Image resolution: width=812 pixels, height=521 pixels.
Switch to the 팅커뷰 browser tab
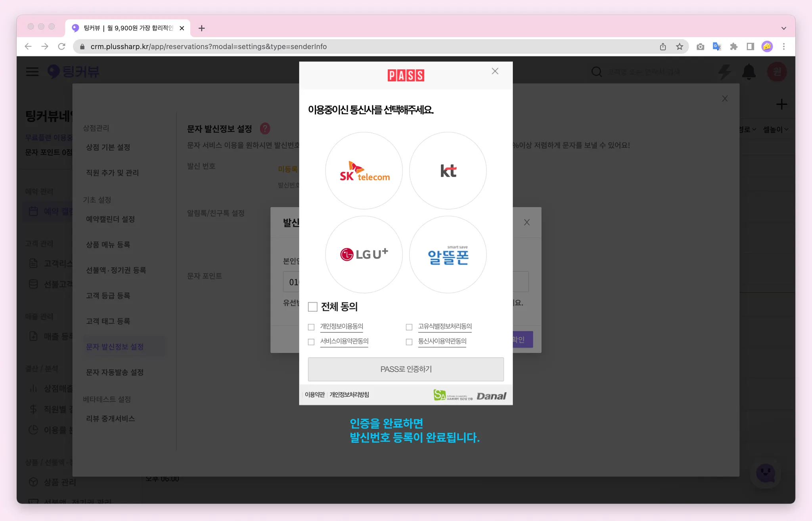[x=127, y=28]
